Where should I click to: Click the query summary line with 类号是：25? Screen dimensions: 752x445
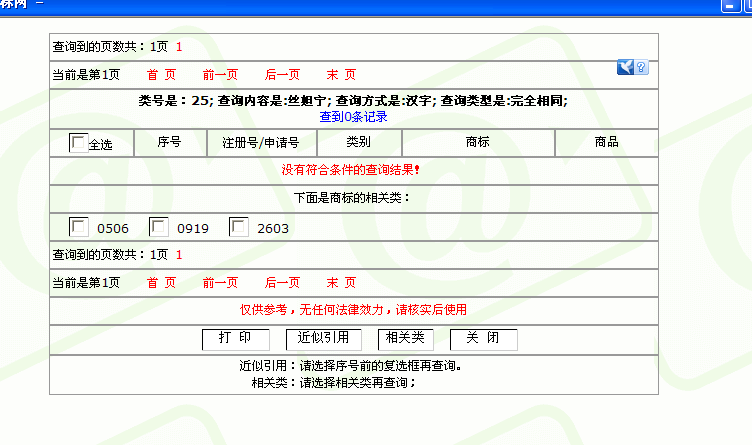(353, 101)
